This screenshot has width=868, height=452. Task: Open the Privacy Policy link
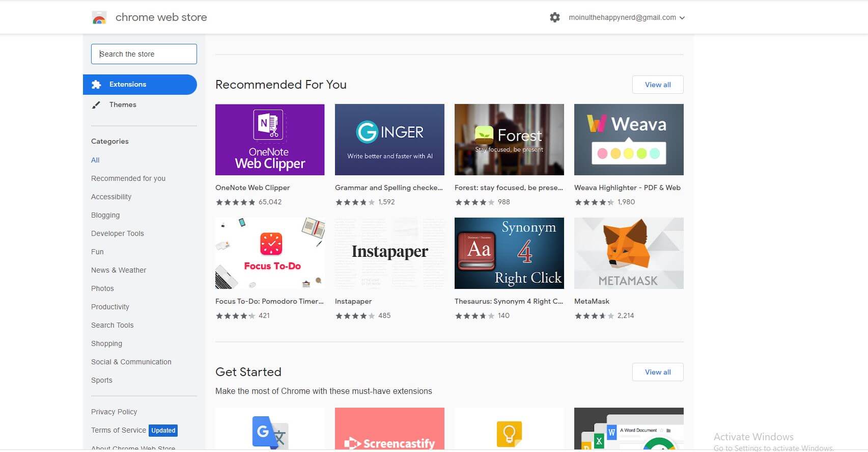114,412
